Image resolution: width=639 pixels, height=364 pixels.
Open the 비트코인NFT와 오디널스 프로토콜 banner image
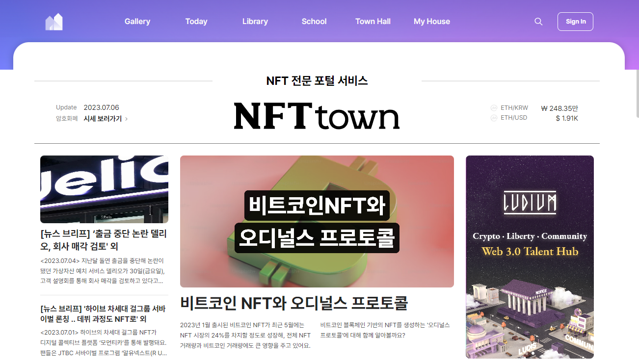click(317, 221)
